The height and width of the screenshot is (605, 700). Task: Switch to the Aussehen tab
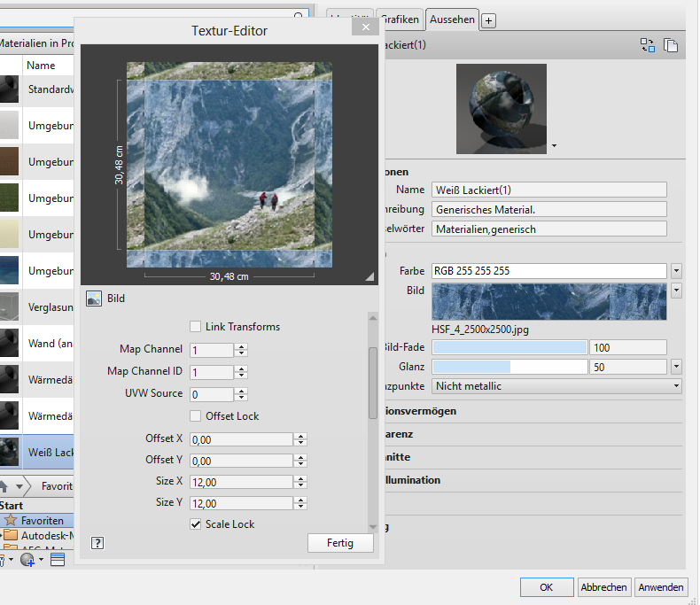pyautogui.click(x=452, y=19)
